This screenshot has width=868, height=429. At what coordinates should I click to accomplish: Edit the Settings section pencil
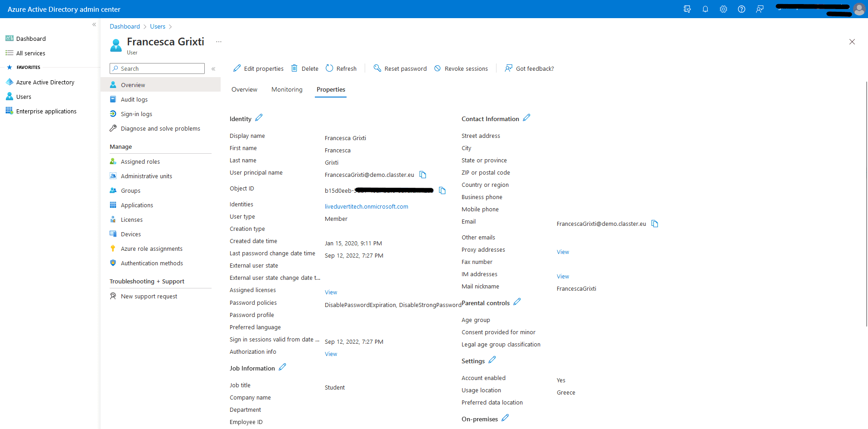coord(492,360)
